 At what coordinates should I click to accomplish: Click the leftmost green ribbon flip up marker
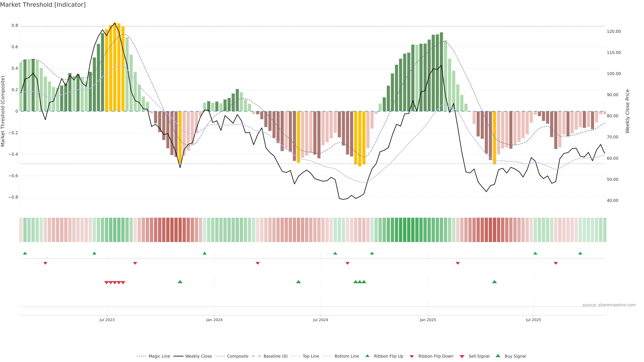coord(25,253)
